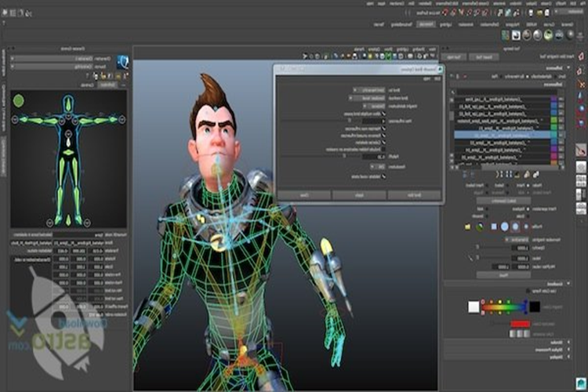Select the Replace paint operation radio
Viewport: 588px width, 392px height.
click(x=528, y=209)
